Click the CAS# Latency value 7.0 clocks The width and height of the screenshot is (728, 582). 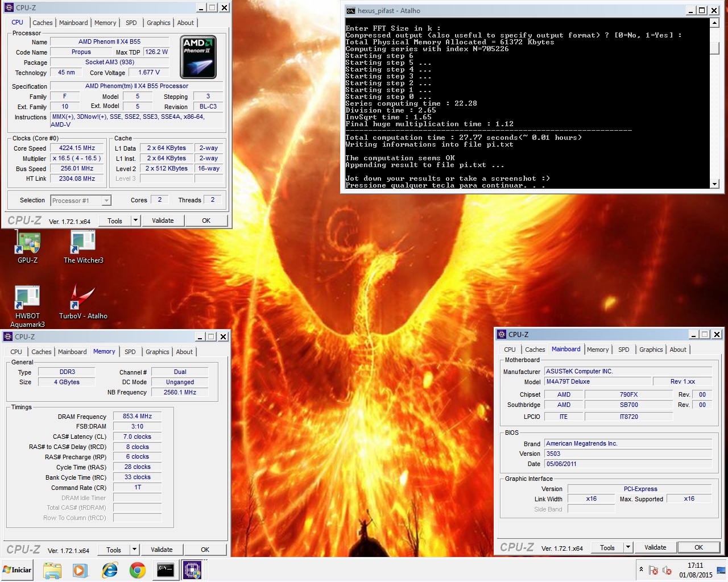click(x=137, y=436)
